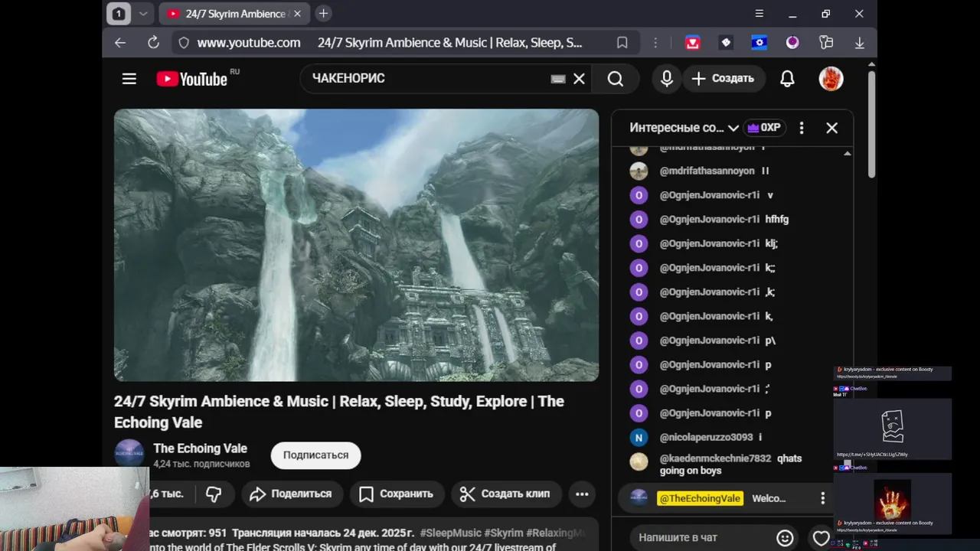
Task: Close the live chat panel
Action: 832,128
